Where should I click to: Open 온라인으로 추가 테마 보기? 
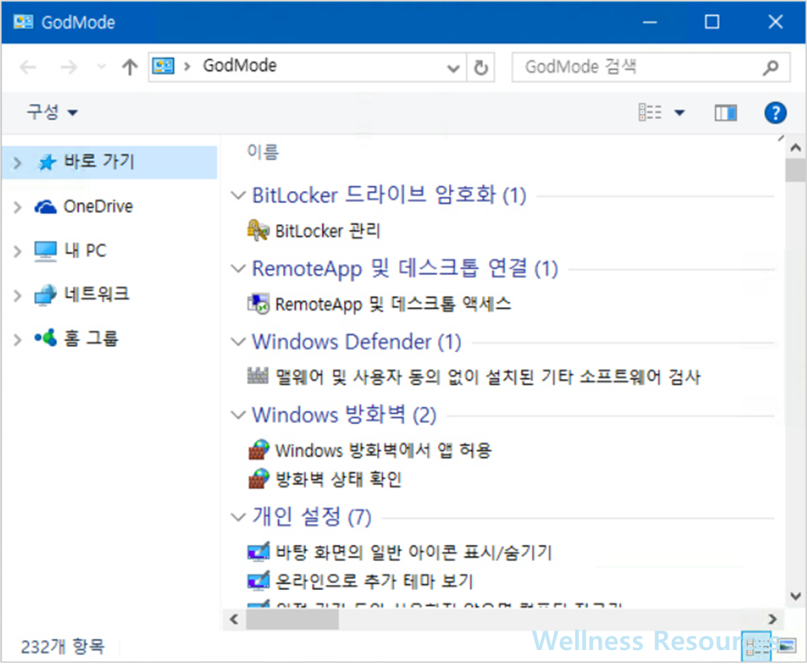(x=374, y=581)
